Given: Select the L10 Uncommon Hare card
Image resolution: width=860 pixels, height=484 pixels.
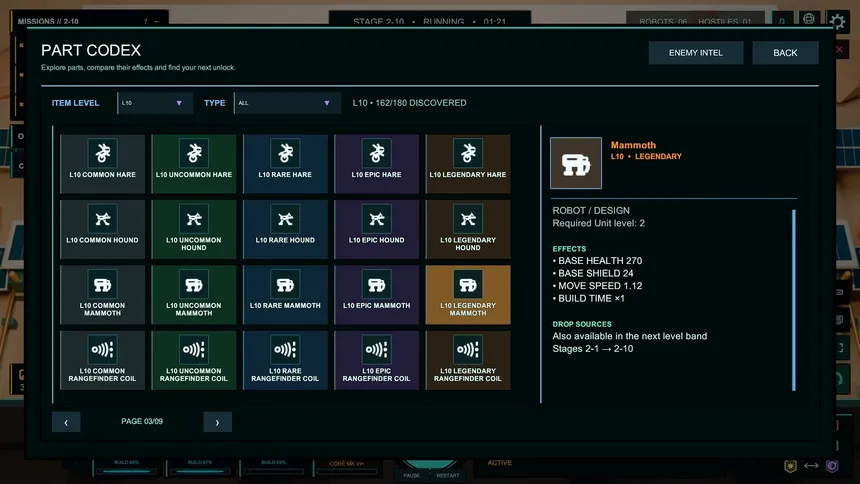Looking at the screenshot, I should click(194, 164).
